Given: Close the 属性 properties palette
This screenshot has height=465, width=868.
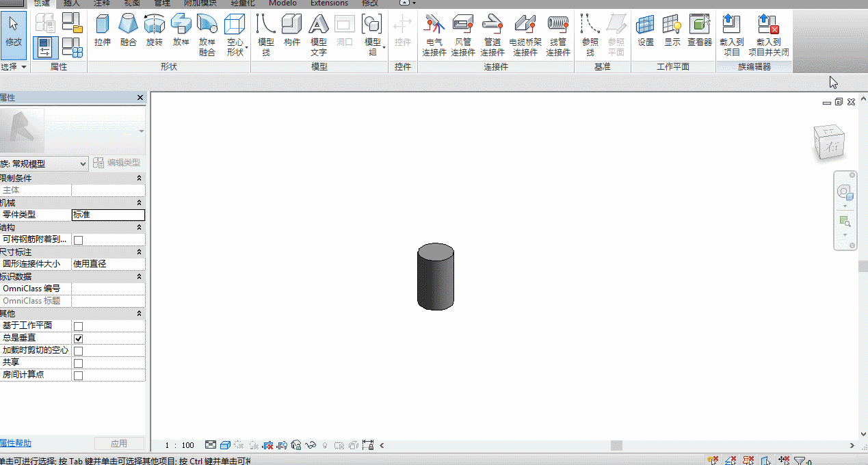Looking at the screenshot, I should (140, 98).
